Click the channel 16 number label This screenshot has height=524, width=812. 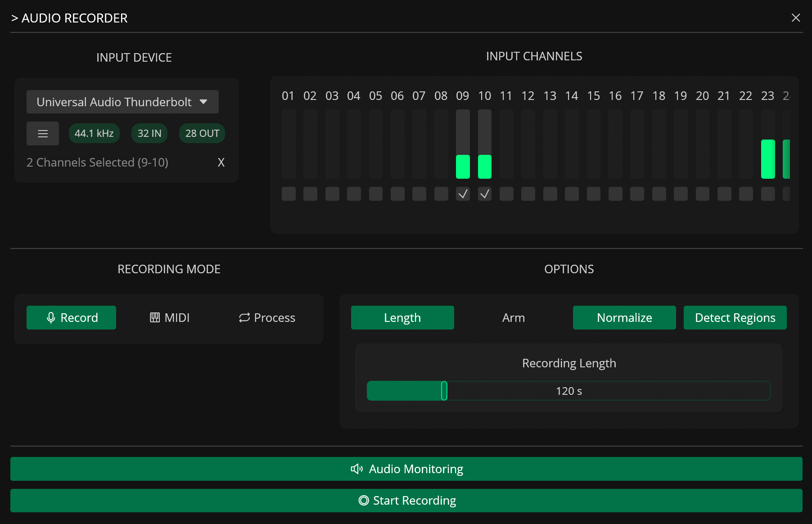pyautogui.click(x=615, y=96)
